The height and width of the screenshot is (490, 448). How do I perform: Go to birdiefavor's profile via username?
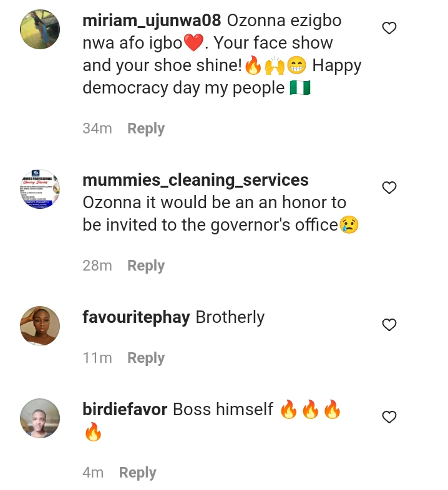[125, 410]
